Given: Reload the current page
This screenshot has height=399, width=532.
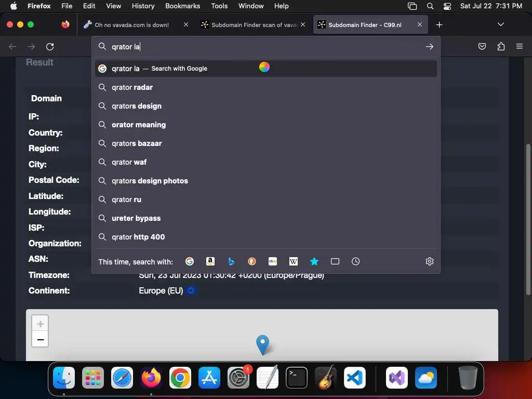Looking at the screenshot, I should [50, 46].
